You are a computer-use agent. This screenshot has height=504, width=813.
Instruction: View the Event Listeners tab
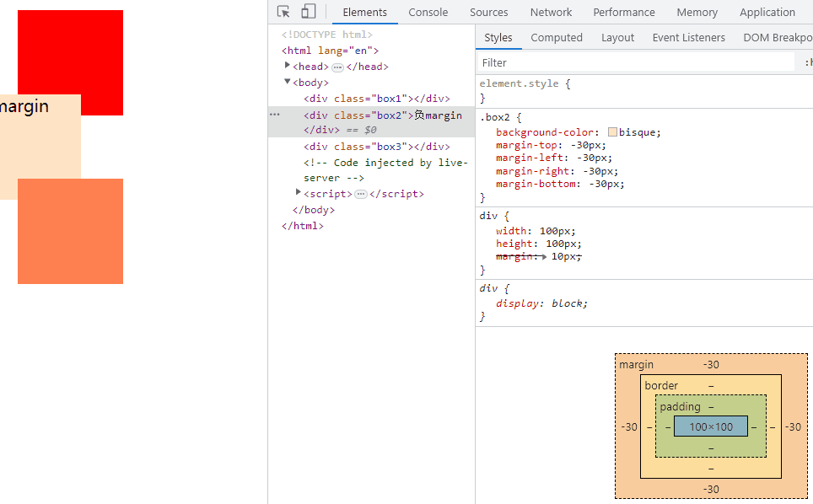[x=688, y=37]
